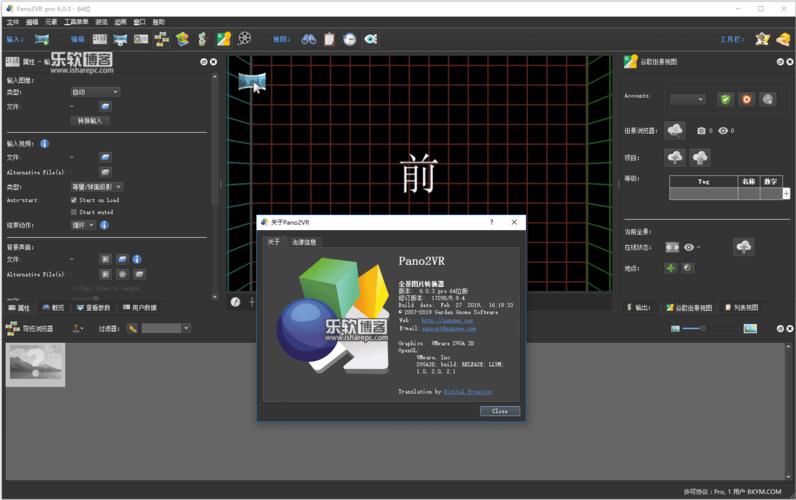796x500 pixels.
Task: Close the tour browser panel
Action: 789,329
